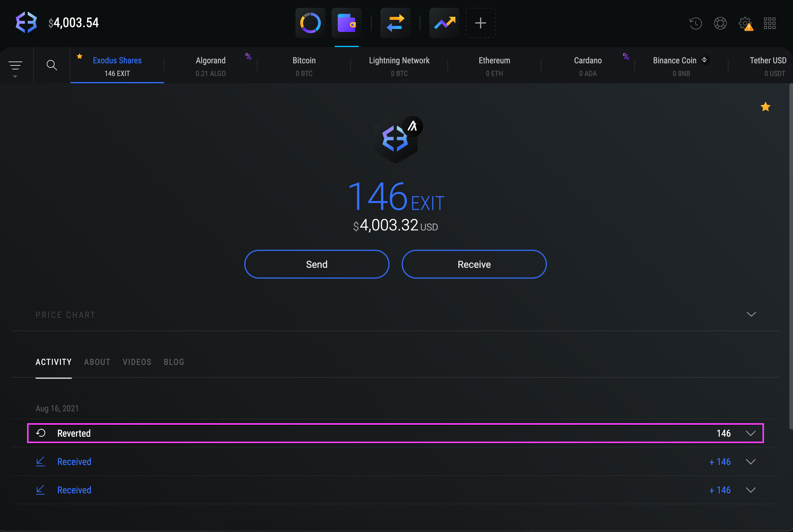793x532 pixels.
Task: Open the Portfolio donut icon
Action: coord(310,23)
